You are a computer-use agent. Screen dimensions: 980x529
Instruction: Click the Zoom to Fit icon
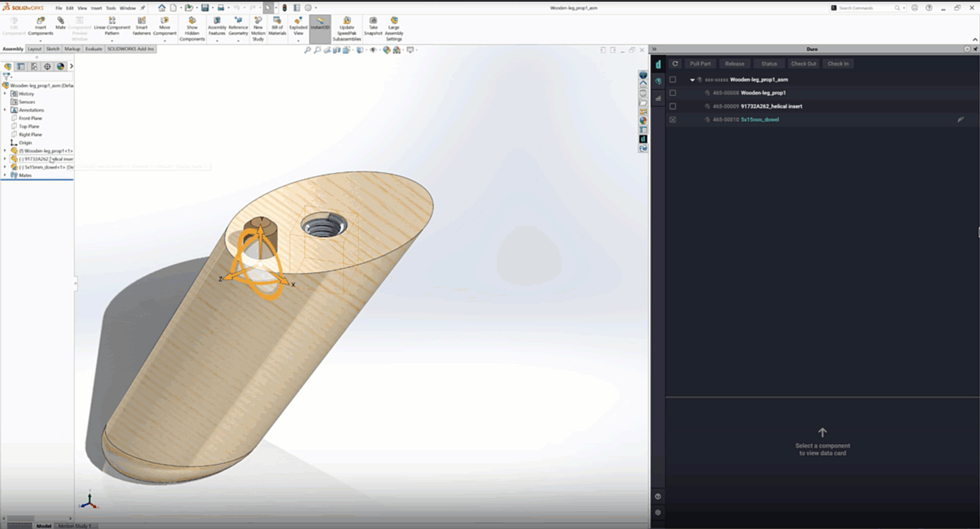307,50
